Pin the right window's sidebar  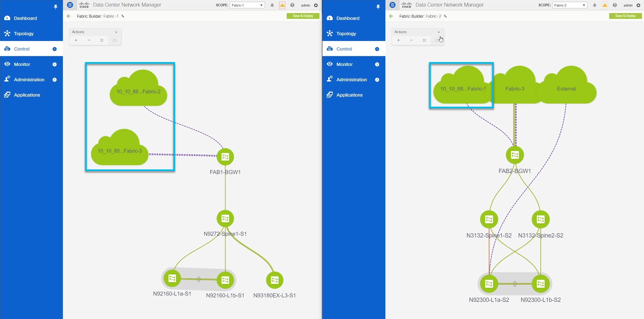click(378, 7)
